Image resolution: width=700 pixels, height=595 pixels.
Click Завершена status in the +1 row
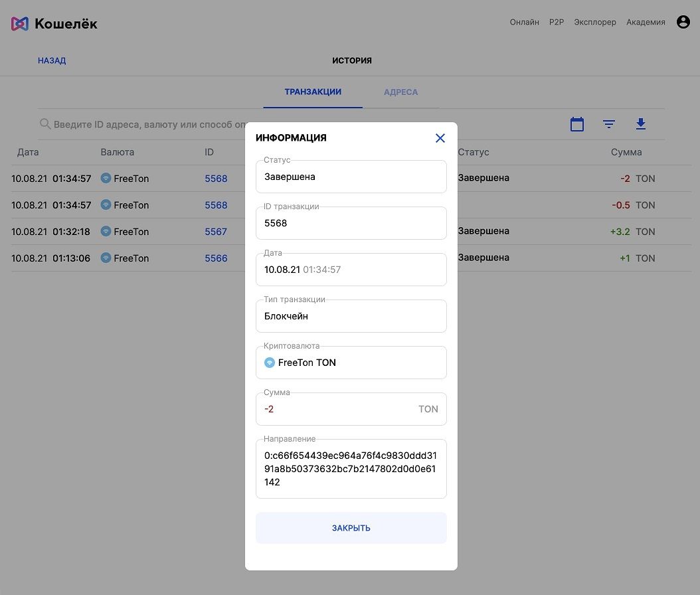pyautogui.click(x=483, y=258)
